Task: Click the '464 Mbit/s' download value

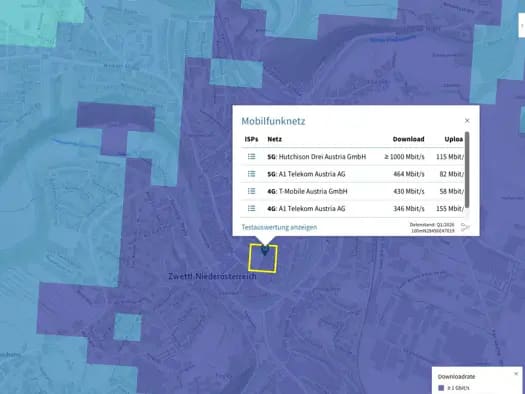Action: [409, 174]
